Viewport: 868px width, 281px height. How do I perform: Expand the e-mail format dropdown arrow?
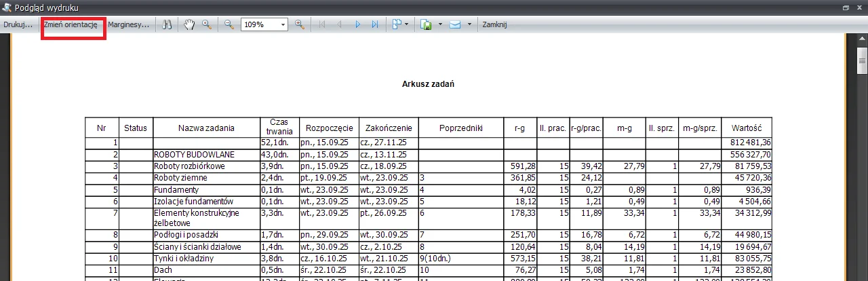click(x=469, y=24)
